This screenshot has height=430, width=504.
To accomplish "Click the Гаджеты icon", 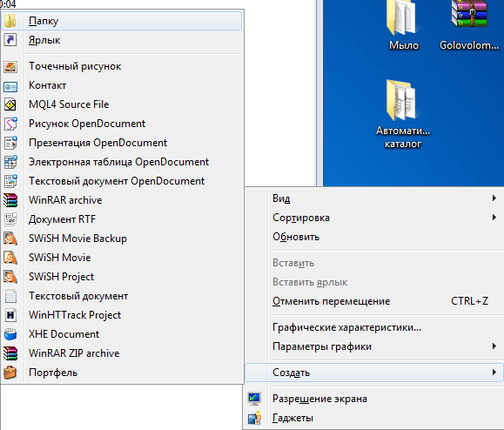I will 254,418.
